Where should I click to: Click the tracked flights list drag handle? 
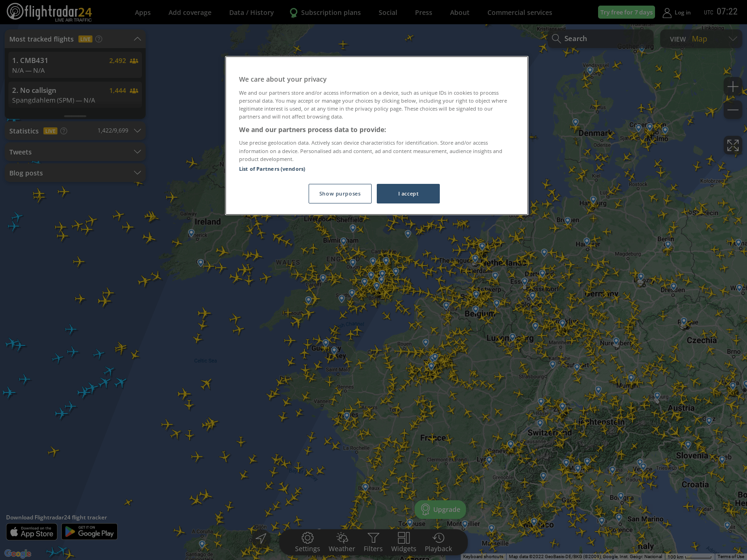click(x=75, y=116)
